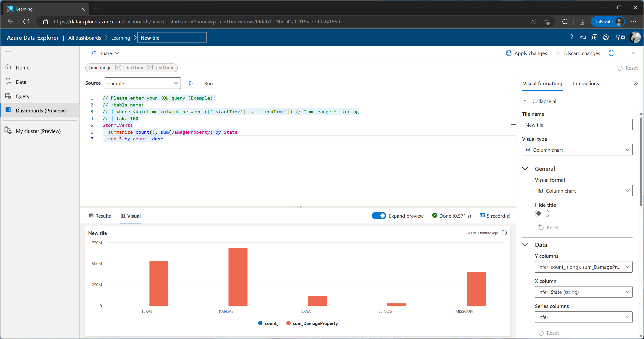The width and height of the screenshot is (644, 339).
Task: Click Reset under General section
Action: [x=548, y=227]
